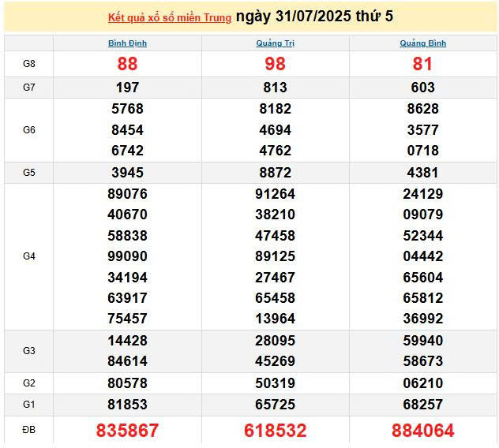Select G7 number 197
The width and height of the screenshot is (499, 448).
[127, 88]
